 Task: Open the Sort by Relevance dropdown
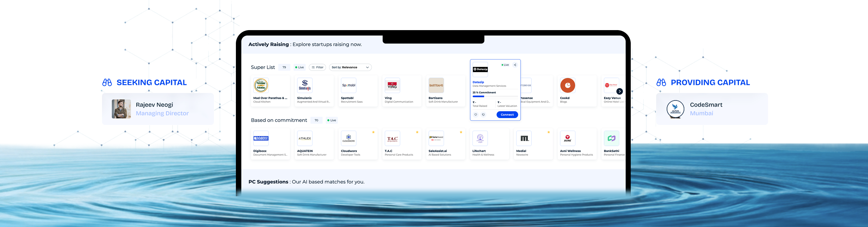350,67
